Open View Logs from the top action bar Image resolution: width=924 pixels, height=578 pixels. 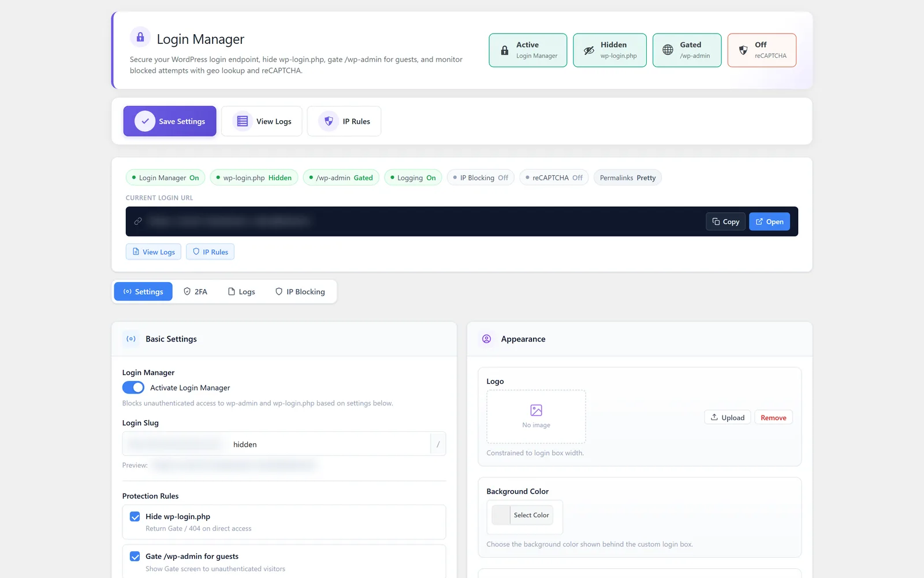[x=262, y=121]
